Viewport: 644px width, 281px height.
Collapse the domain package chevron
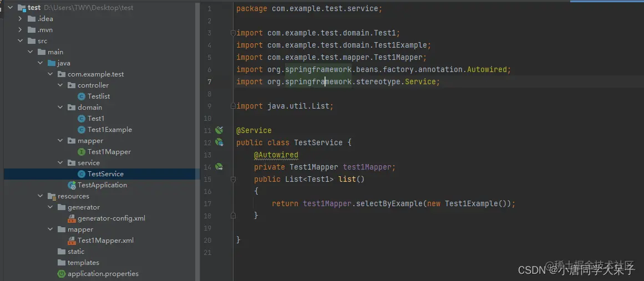click(60, 107)
